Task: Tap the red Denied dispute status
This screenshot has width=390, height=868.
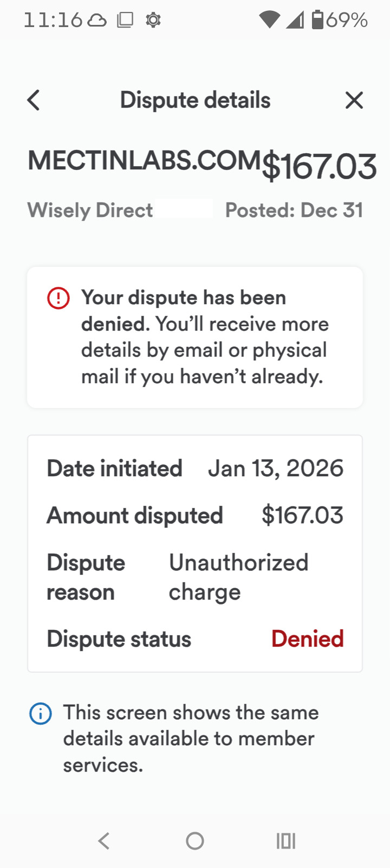Action: [x=307, y=639]
